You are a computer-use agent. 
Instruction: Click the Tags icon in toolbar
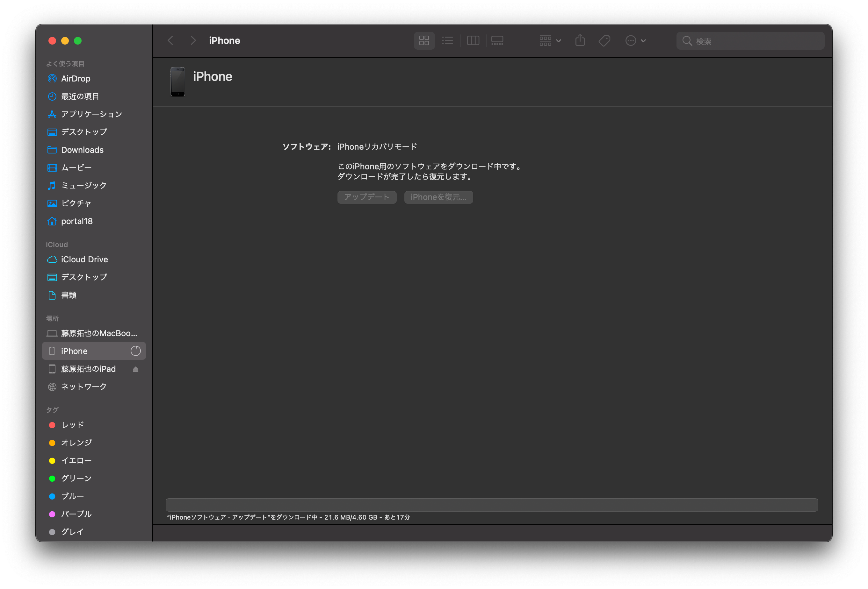tap(604, 40)
